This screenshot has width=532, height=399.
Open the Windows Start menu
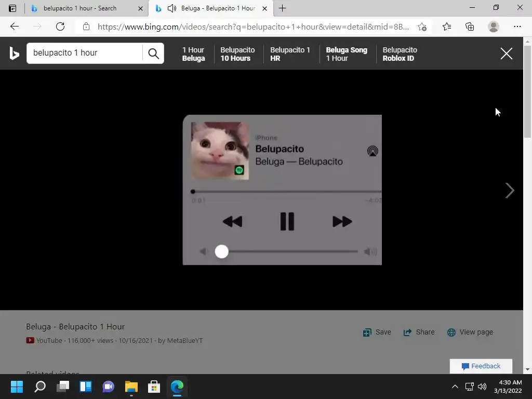[x=17, y=387]
